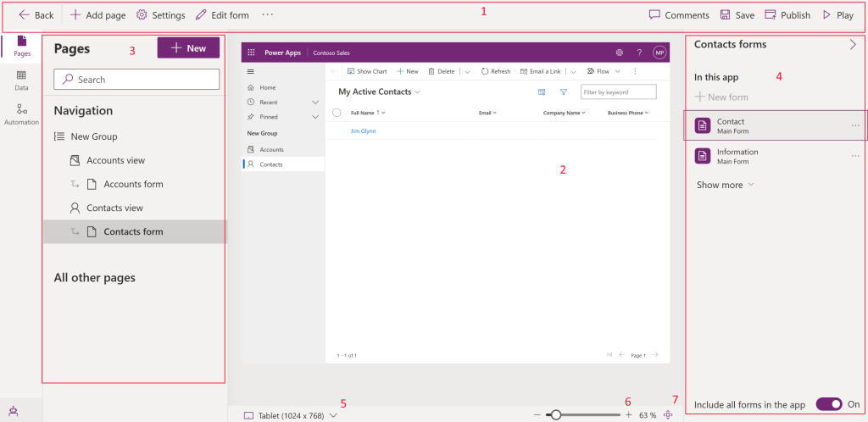Open the Jim Glynn contact link
The image size is (868, 422).
tap(363, 131)
